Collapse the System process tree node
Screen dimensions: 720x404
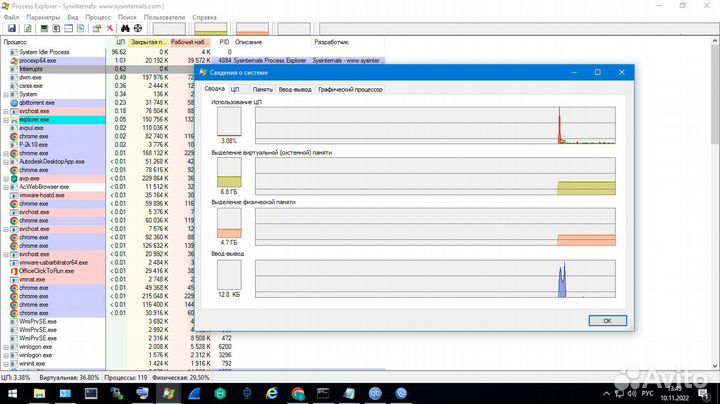(x=6, y=94)
